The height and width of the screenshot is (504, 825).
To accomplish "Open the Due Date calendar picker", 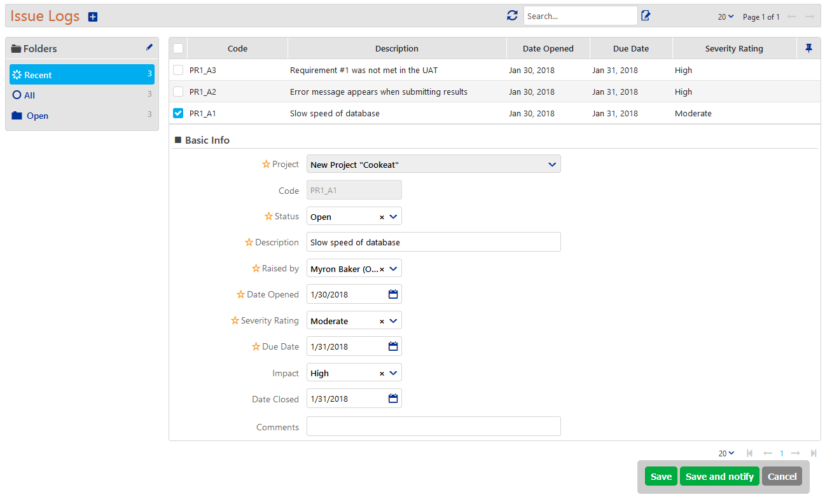I will (393, 346).
